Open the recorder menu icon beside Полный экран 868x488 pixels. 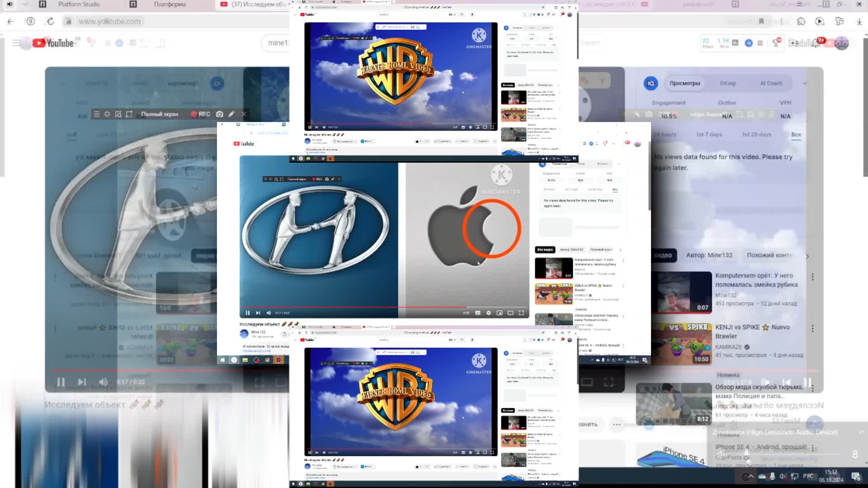(96, 114)
